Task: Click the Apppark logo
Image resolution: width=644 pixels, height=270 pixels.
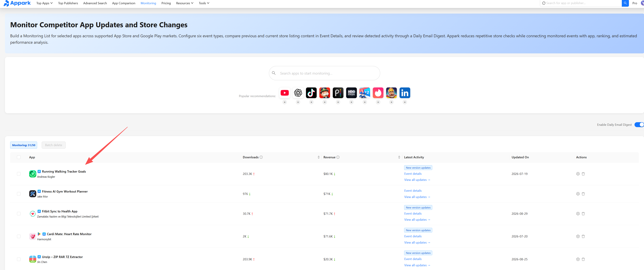Action: [17, 3]
